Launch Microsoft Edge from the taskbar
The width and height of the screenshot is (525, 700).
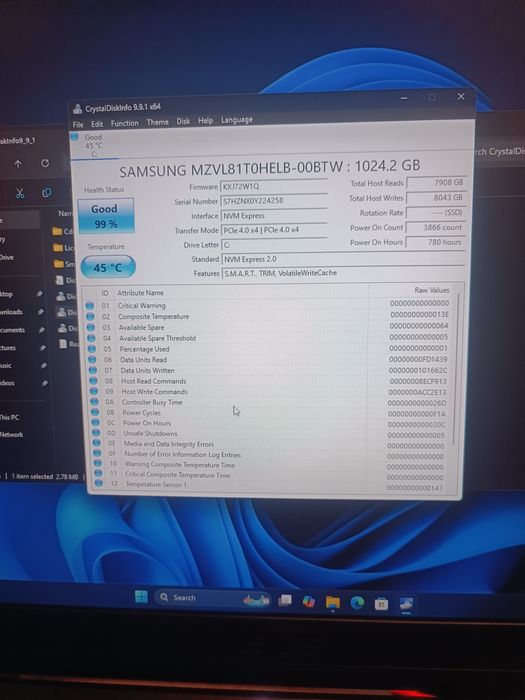pos(357,603)
